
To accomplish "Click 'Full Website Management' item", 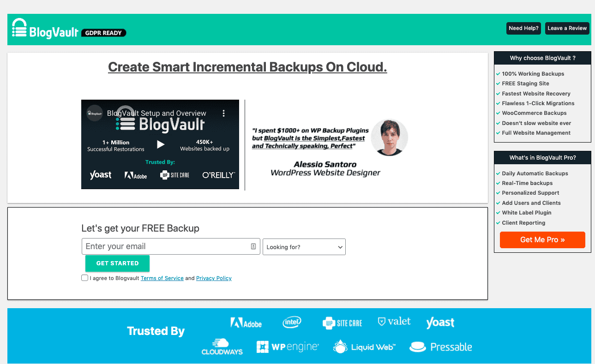I will pos(536,133).
